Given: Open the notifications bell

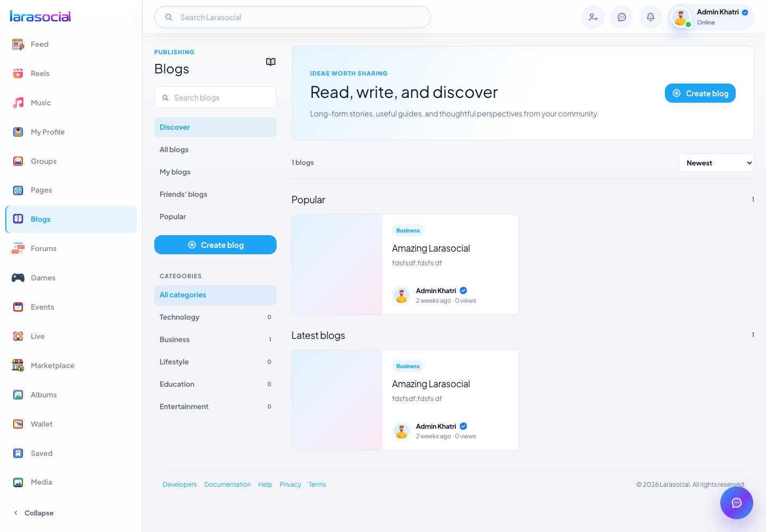Looking at the screenshot, I should tap(651, 17).
